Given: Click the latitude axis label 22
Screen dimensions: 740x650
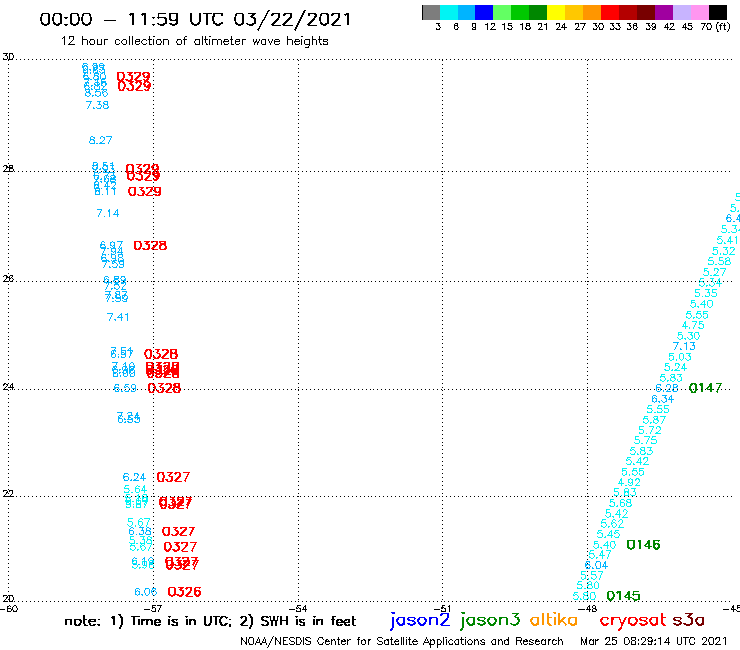Looking at the screenshot, I should point(8,493).
